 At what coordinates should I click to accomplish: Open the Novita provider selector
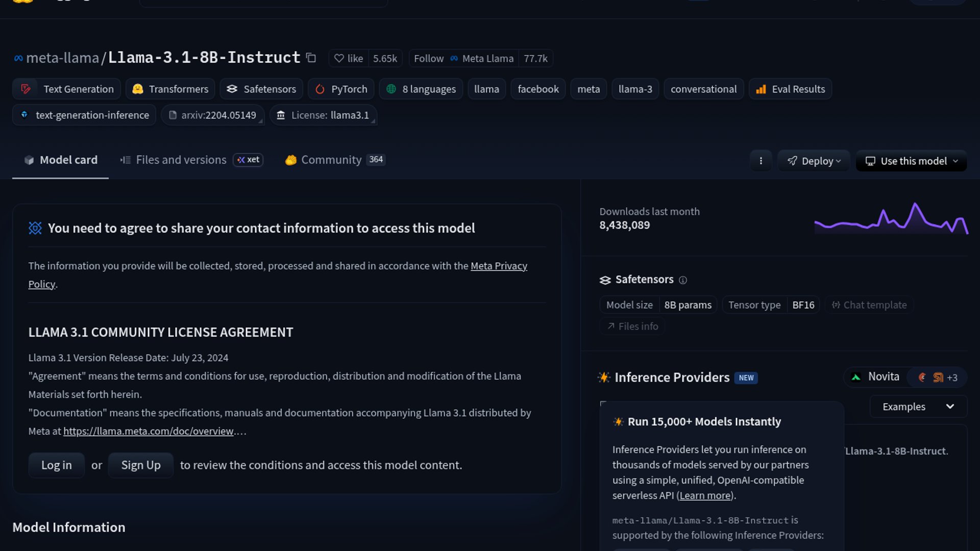[x=876, y=377]
